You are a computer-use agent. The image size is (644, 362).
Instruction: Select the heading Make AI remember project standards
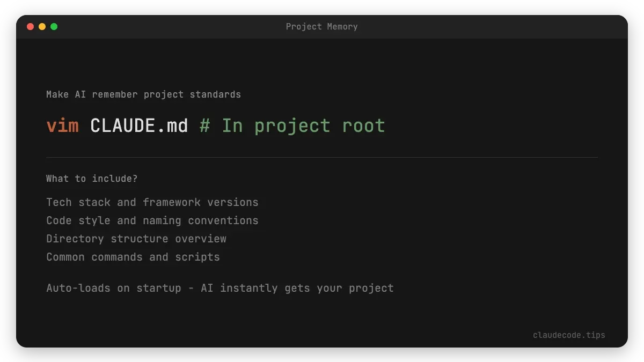[143, 94]
